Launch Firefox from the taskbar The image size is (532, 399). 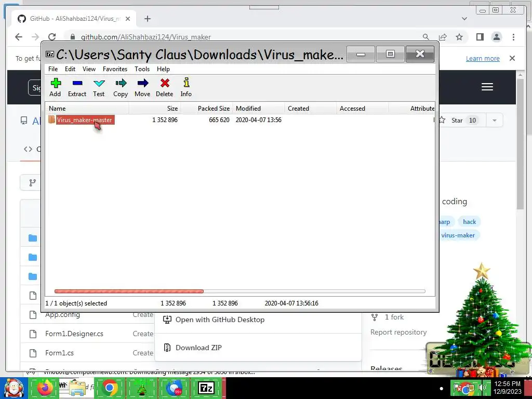pyautogui.click(x=45, y=388)
